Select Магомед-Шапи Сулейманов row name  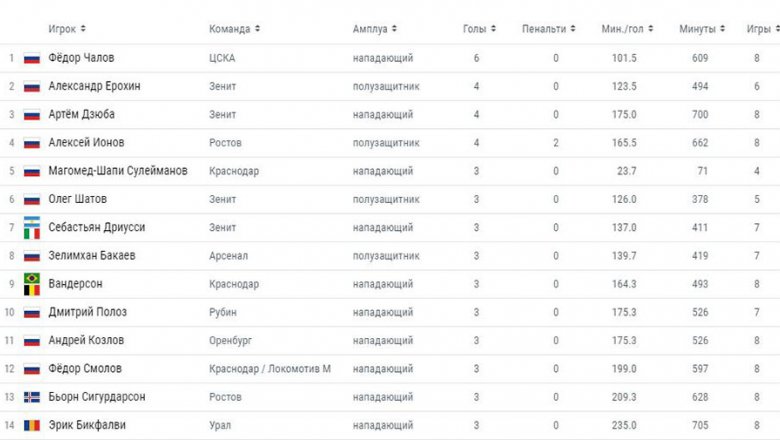(x=118, y=171)
